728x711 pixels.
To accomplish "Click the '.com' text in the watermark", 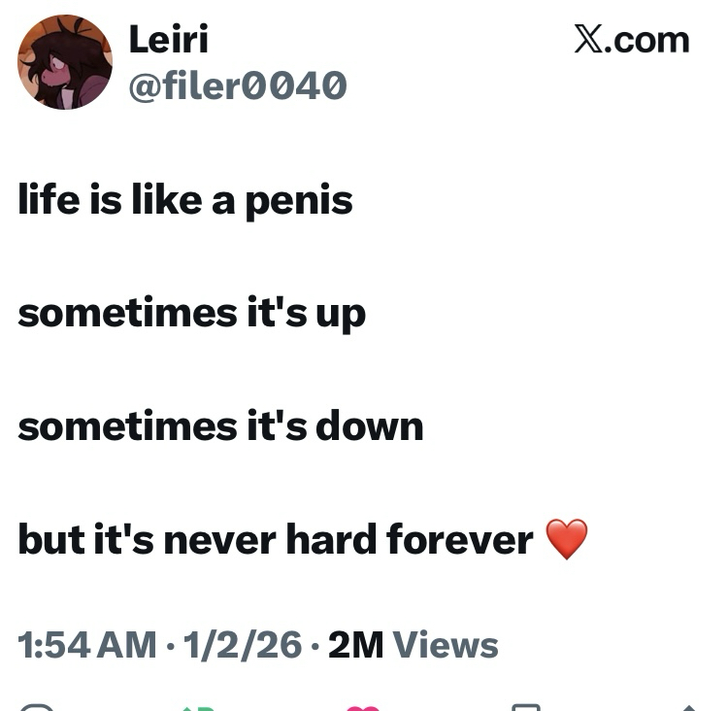I will pyautogui.click(x=649, y=39).
